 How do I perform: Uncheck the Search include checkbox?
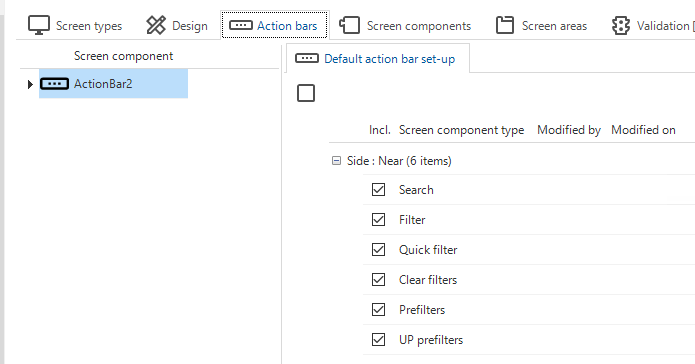(x=379, y=190)
